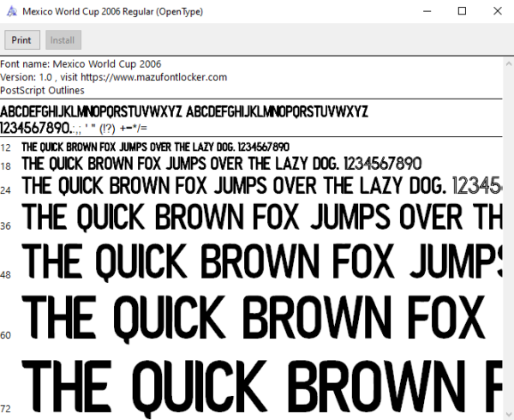Click the Print button
514x420 pixels.
(22, 40)
